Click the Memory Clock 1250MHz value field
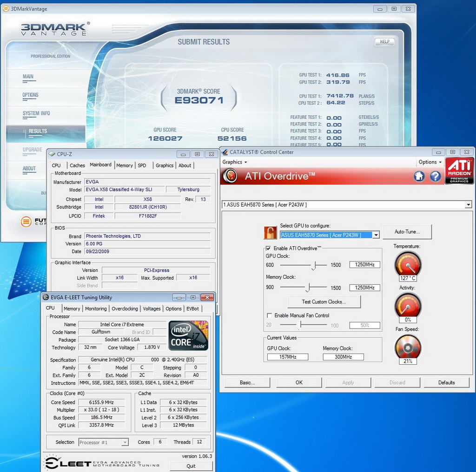Screen dimensions: 476x472 coord(364,288)
